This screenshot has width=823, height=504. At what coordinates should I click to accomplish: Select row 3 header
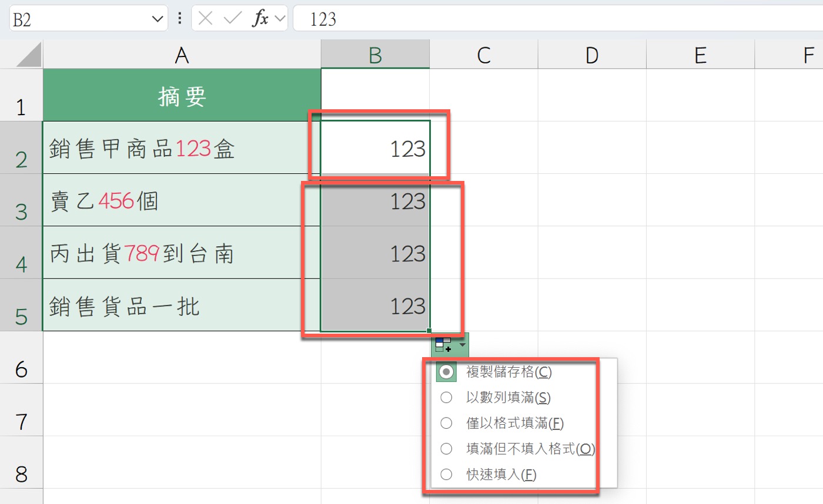click(x=21, y=200)
